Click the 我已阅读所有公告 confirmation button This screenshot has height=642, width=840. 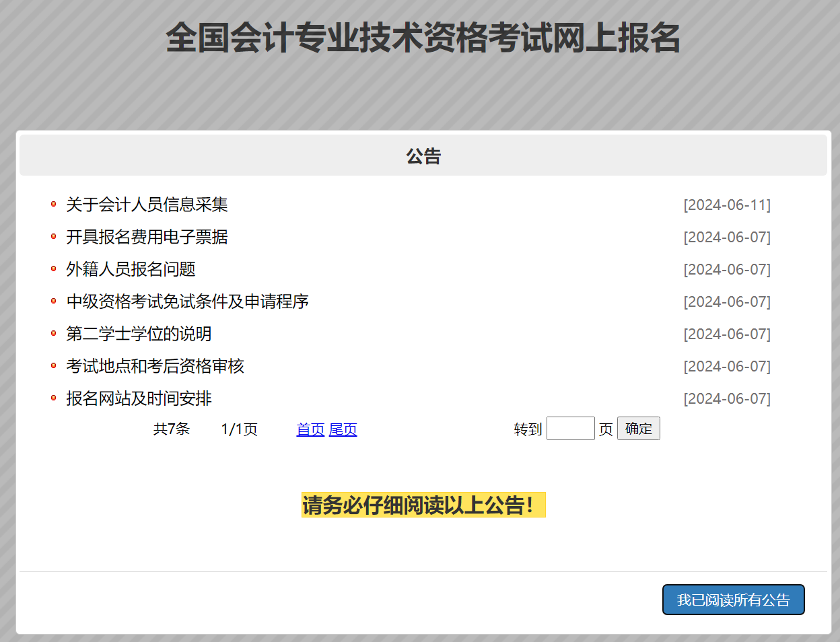[733, 600]
